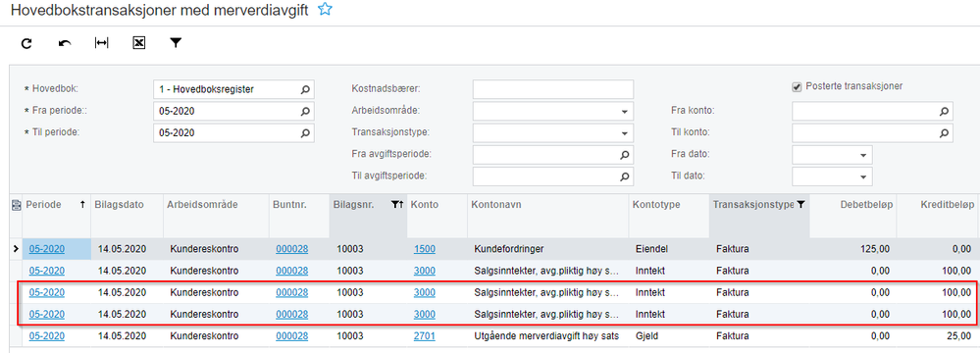This screenshot has height=353, width=980.
Task: Click the 25,00 credit amount cell
Action: tap(938, 336)
